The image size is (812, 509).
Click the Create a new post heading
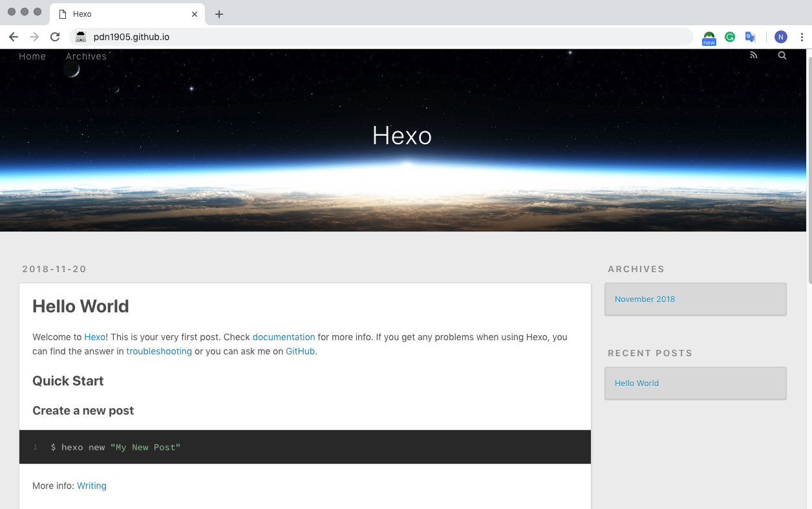click(x=83, y=411)
